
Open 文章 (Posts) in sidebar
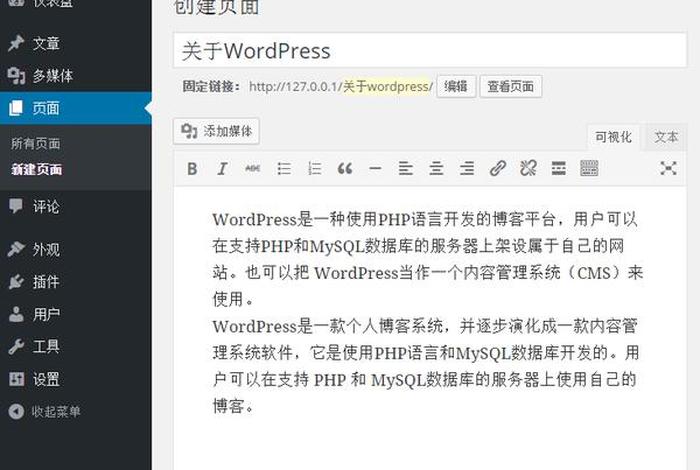pos(76,43)
